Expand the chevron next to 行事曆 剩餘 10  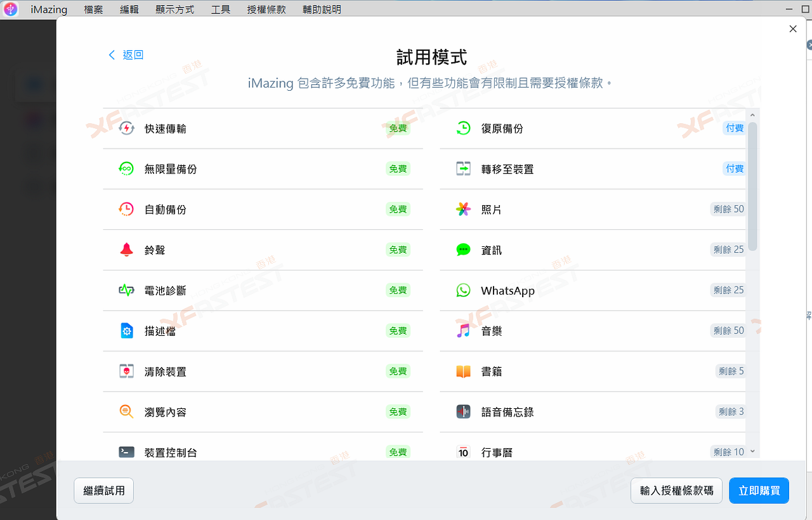(751, 451)
